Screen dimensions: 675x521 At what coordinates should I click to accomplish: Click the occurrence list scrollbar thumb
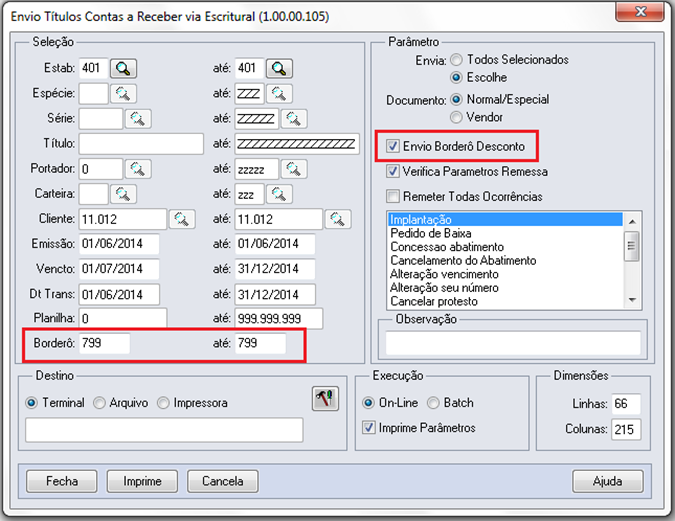point(632,246)
